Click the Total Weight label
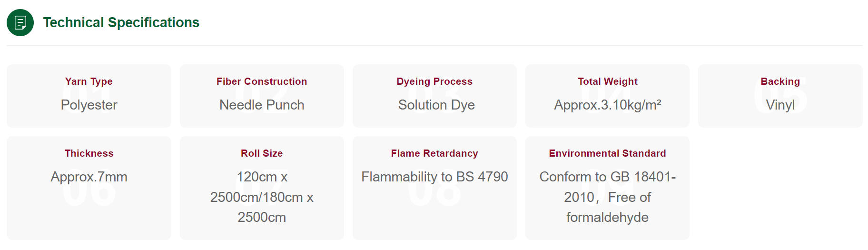This screenshot has height=250, width=868. point(608,81)
